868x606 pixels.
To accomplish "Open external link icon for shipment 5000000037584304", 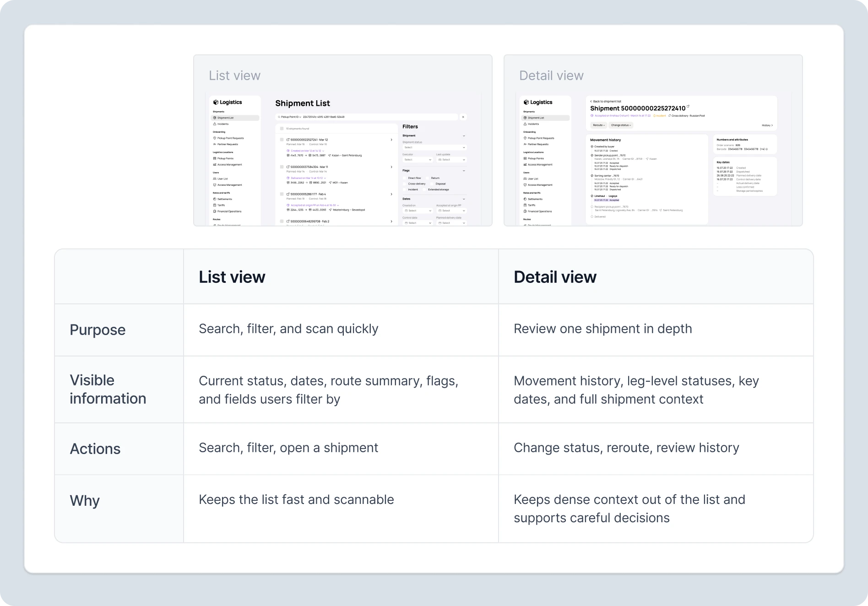I will tap(288, 167).
